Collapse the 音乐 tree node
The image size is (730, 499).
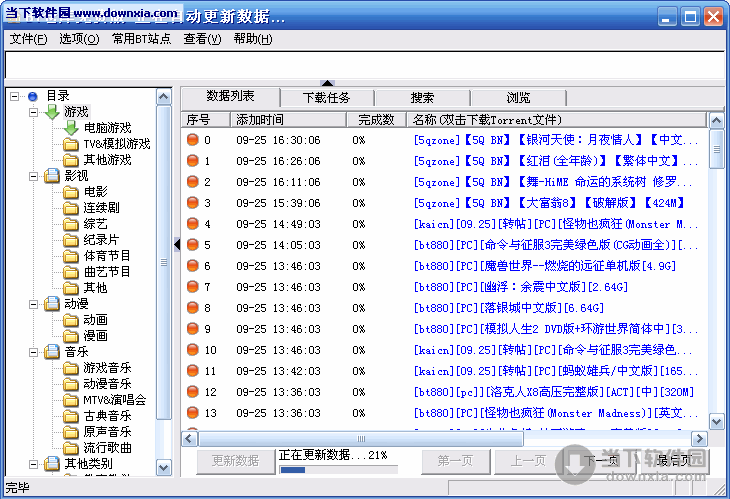click(x=33, y=352)
